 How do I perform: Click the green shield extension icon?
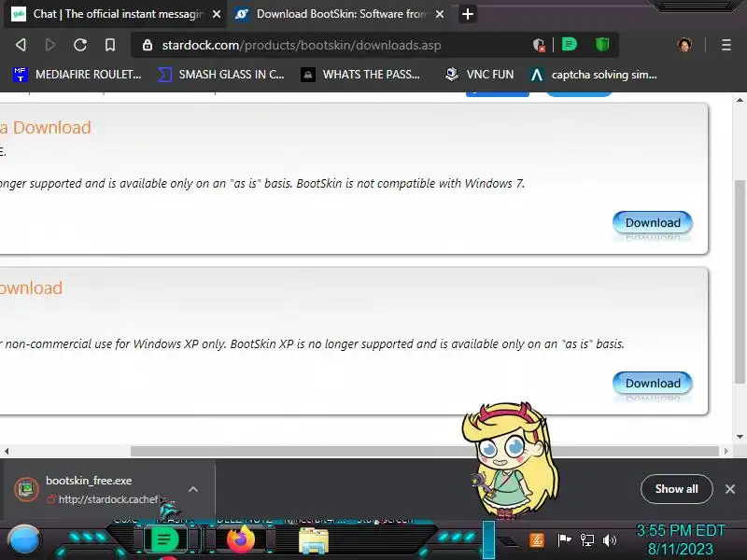click(x=602, y=45)
